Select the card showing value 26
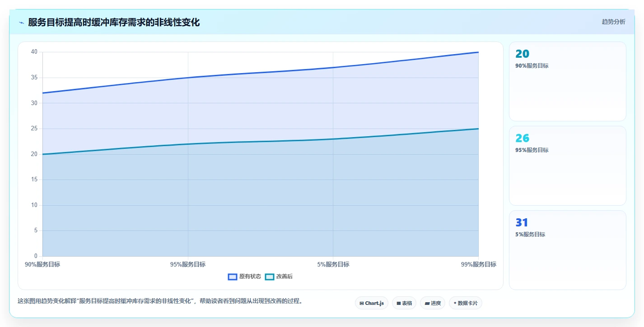644x327 pixels. coord(568,166)
